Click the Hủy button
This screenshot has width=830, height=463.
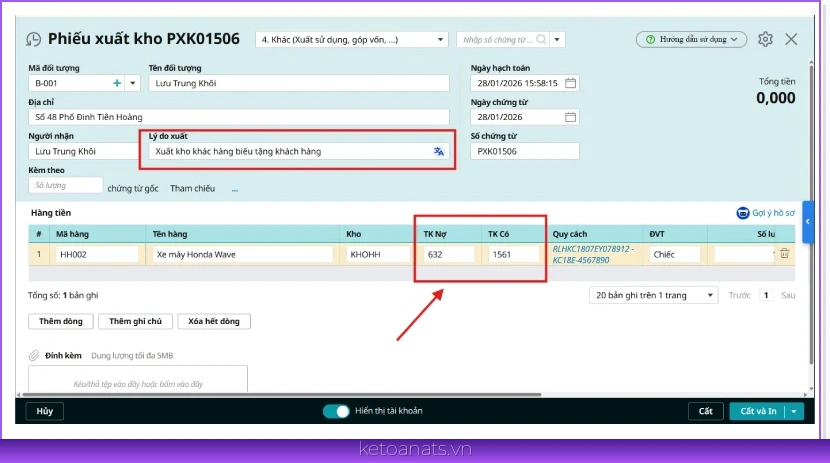coord(44,411)
